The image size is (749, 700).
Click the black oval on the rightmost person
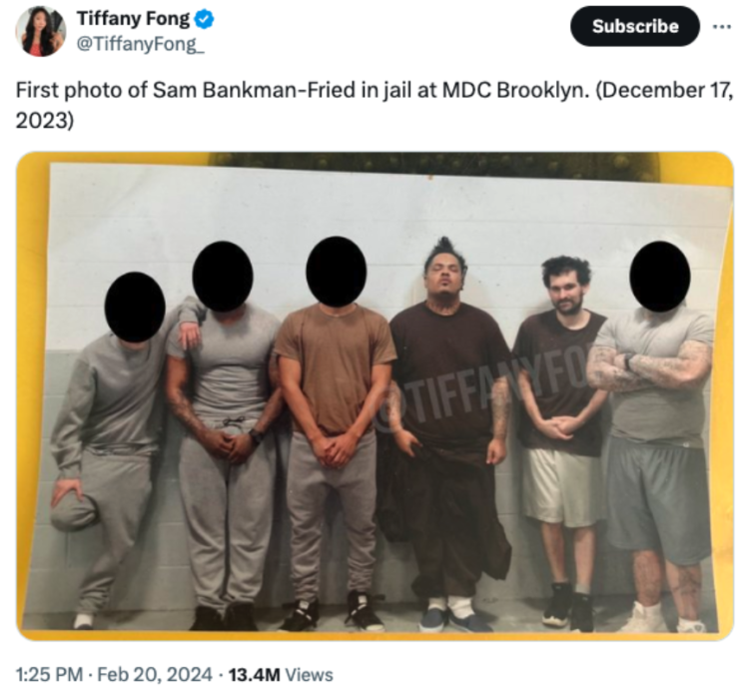click(x=660, y=277)
